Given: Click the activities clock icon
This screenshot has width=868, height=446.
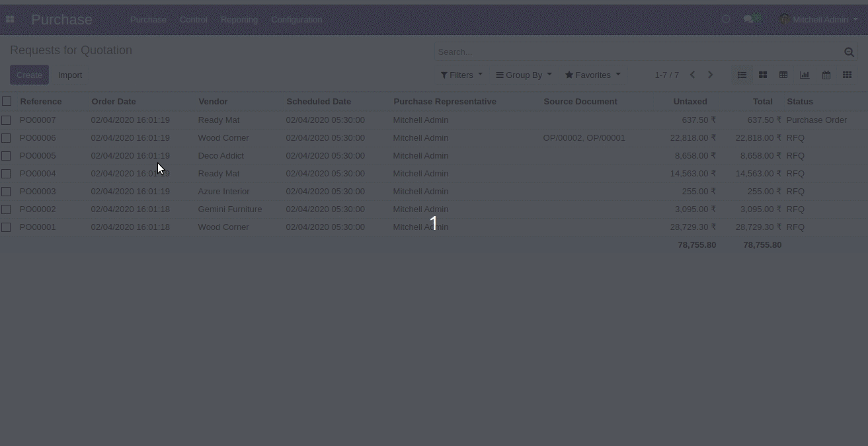Looking at the screenshot, I should pyautogui.click(x=726, y=20).
